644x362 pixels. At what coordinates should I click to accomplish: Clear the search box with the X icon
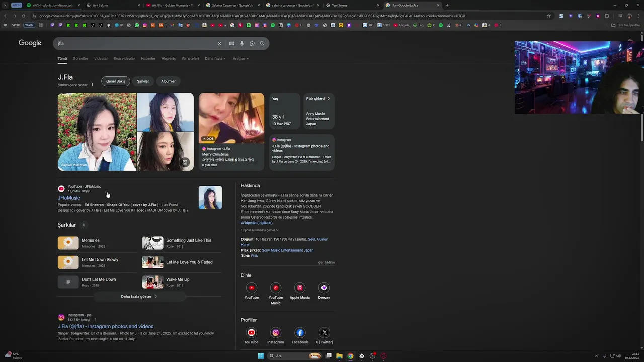219,43
